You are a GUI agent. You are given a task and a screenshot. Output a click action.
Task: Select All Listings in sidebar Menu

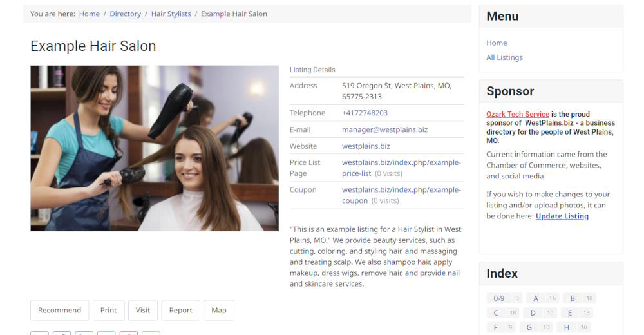coord(504,57)
